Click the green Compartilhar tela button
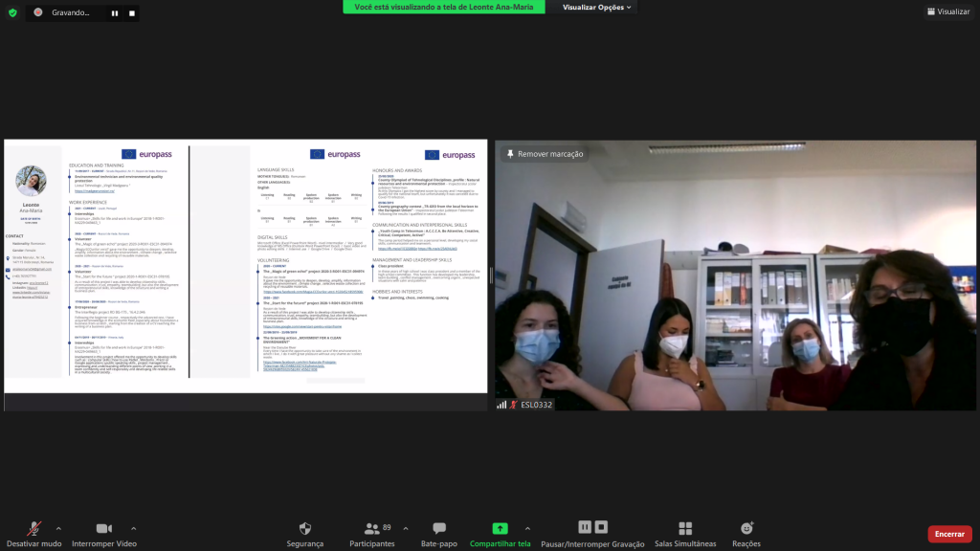980x551 pixels. (x=500, y=534)
